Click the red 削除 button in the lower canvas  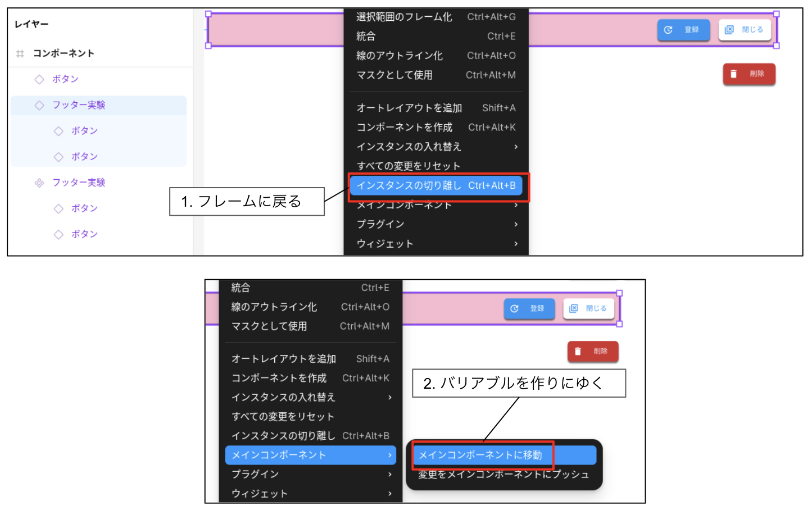point(593,351)
